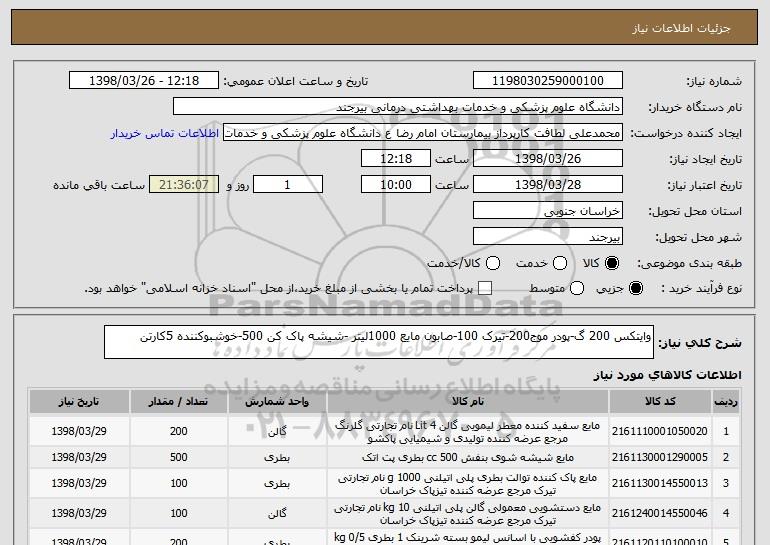Click item code 2161240014550046

coord(660,513)
